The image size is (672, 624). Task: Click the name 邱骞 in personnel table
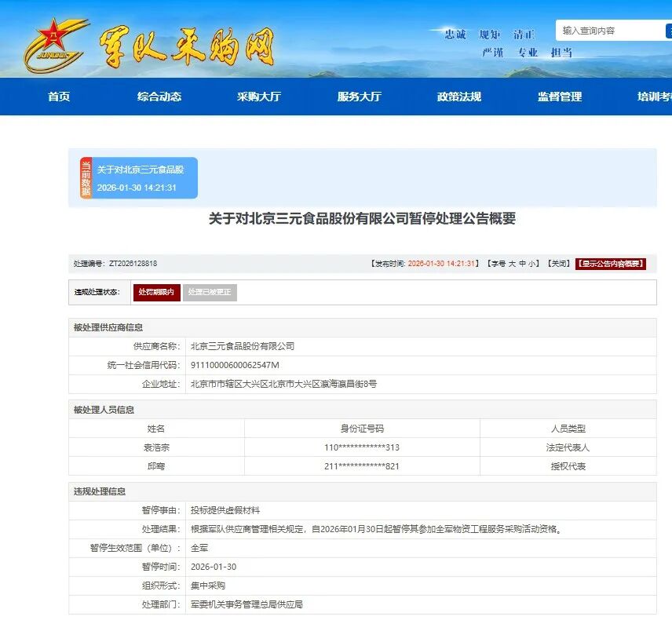[x=156, y=466]
